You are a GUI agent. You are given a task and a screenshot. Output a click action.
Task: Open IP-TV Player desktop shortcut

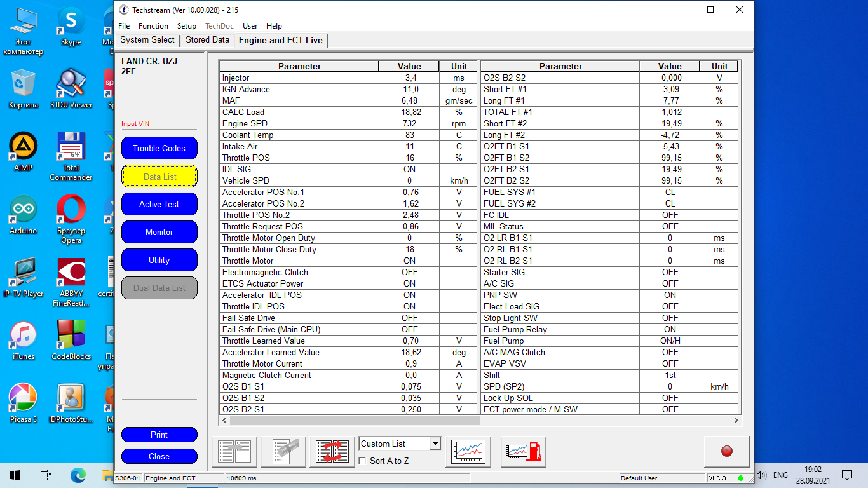tap(24, 278)
